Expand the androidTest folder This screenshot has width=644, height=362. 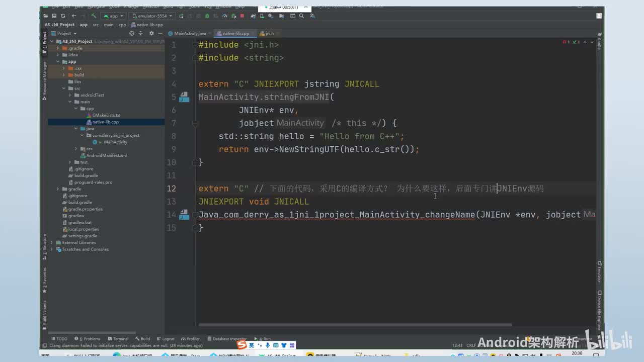(x=70, y=95)
